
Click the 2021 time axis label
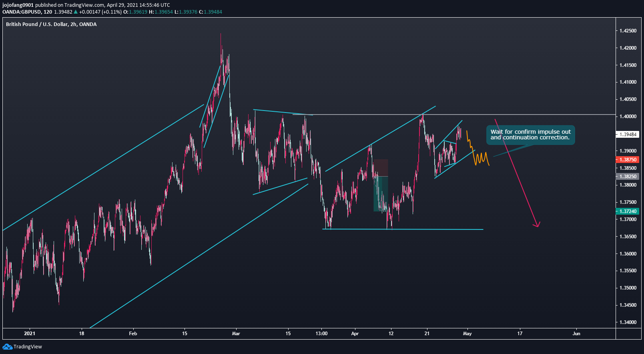click(30, 333)
